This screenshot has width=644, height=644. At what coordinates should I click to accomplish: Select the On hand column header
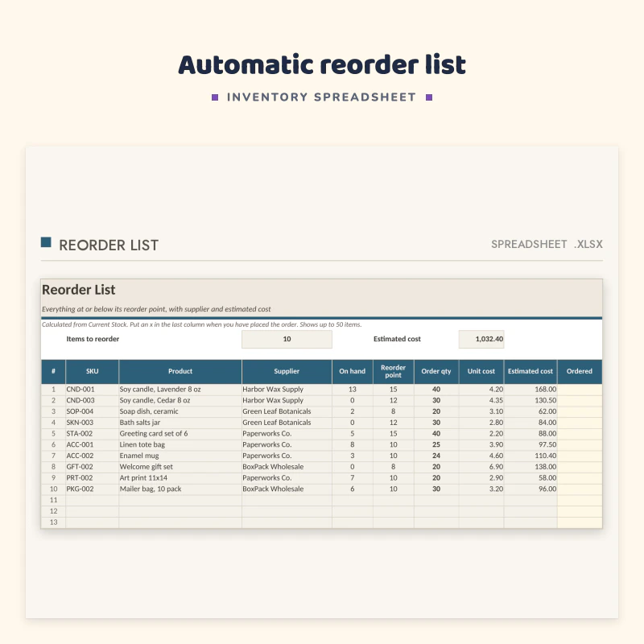click(x=353, y=371)
